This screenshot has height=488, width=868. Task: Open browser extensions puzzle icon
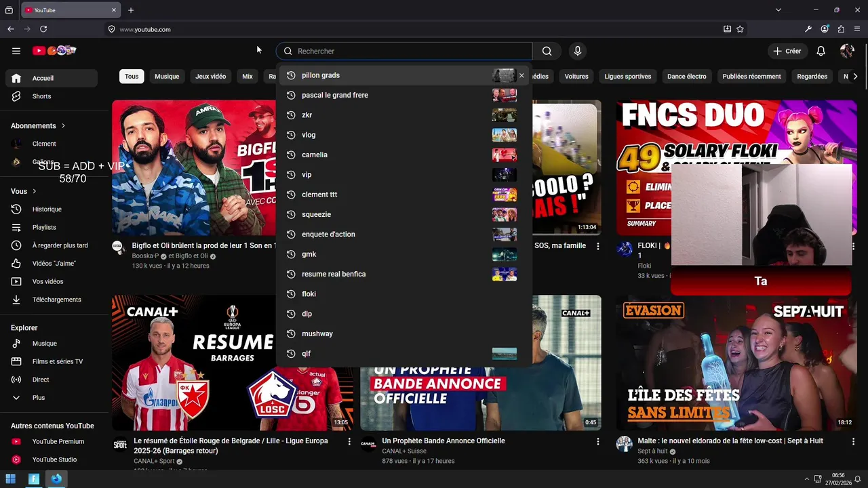click(x=841, y=29)
